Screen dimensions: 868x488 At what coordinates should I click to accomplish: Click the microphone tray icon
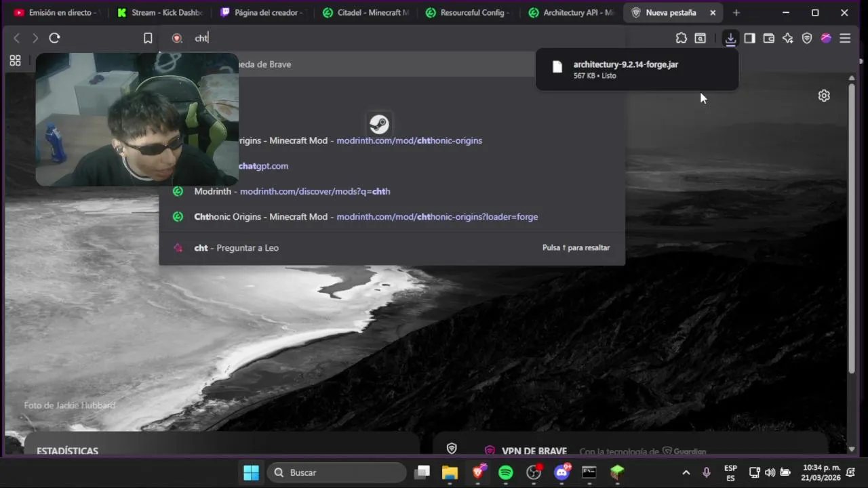(x=707, y=472)
